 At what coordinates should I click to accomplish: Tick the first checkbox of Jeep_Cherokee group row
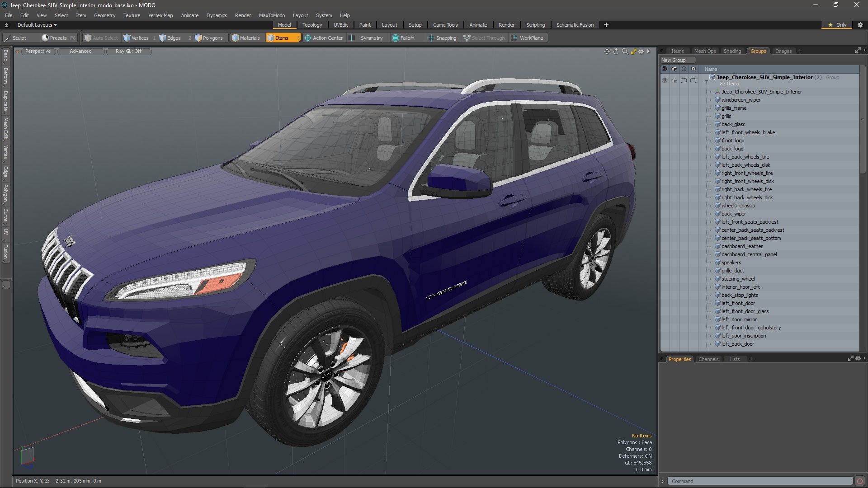tap(684, 80)
